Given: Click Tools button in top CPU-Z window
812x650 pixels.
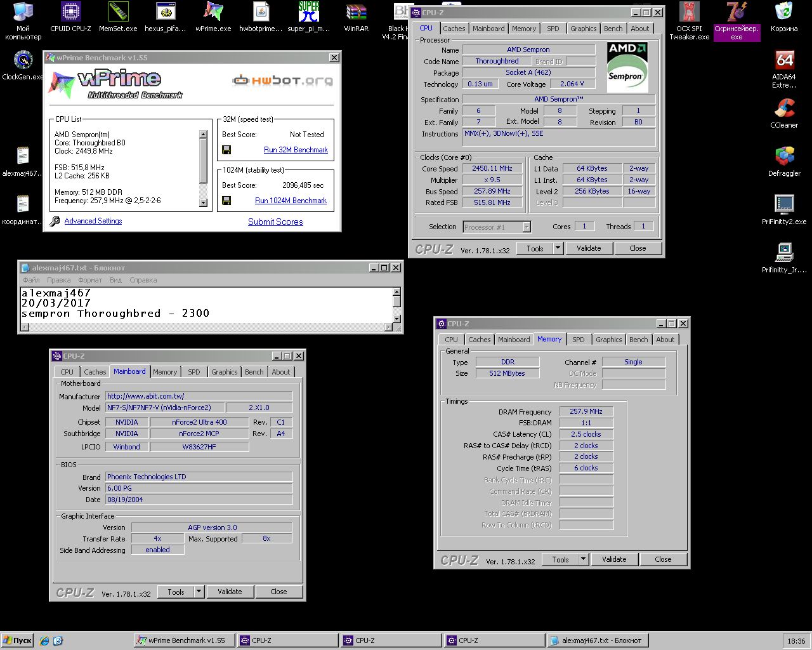Looking at the screenshot, I should point(535,248).
